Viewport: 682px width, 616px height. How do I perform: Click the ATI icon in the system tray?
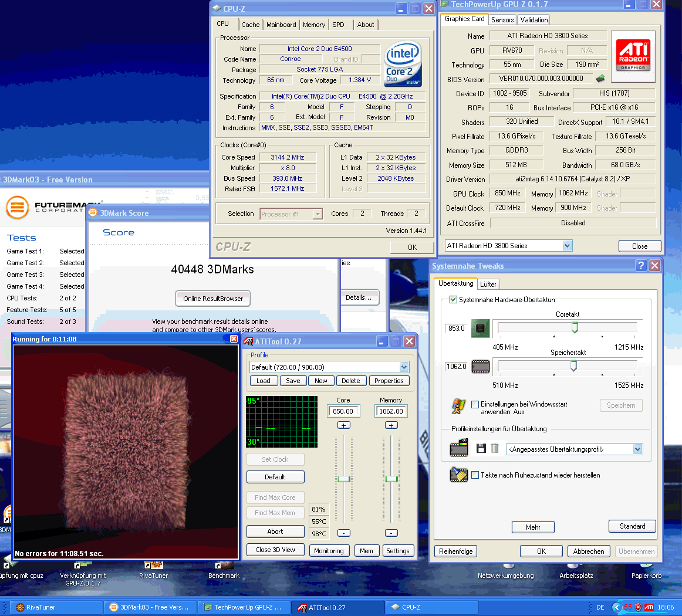[649, 607]
